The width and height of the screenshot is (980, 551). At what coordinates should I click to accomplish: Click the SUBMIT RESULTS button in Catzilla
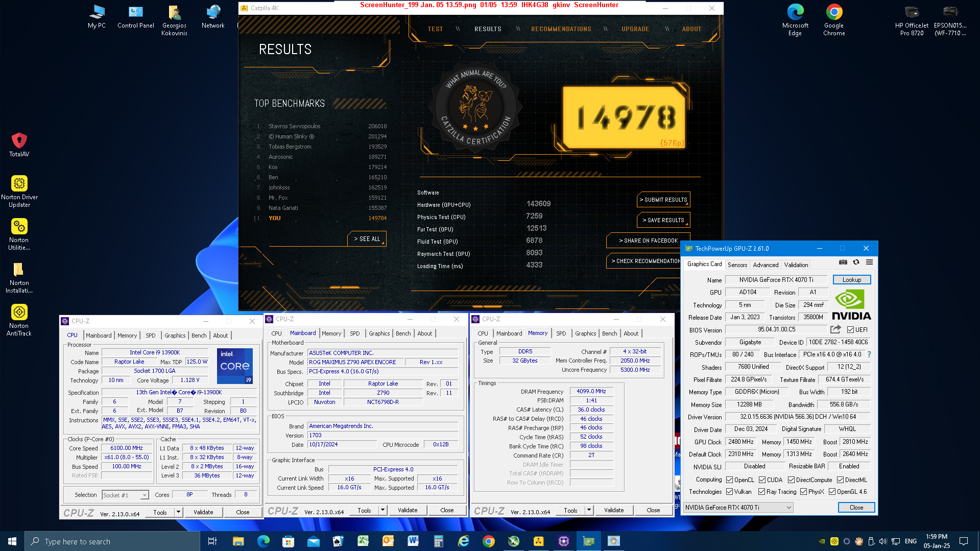664,200
